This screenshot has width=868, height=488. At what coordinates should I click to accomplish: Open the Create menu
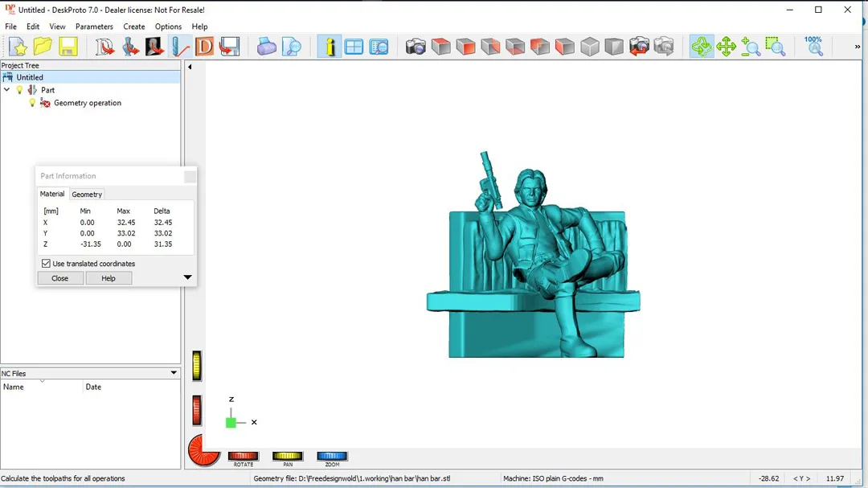(x=134, y=27)
